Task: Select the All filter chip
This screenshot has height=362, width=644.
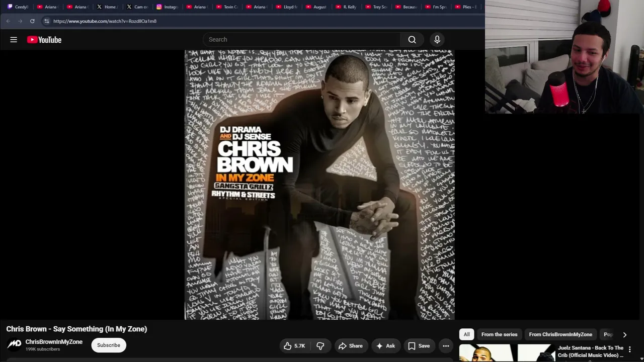Action: 466,334
